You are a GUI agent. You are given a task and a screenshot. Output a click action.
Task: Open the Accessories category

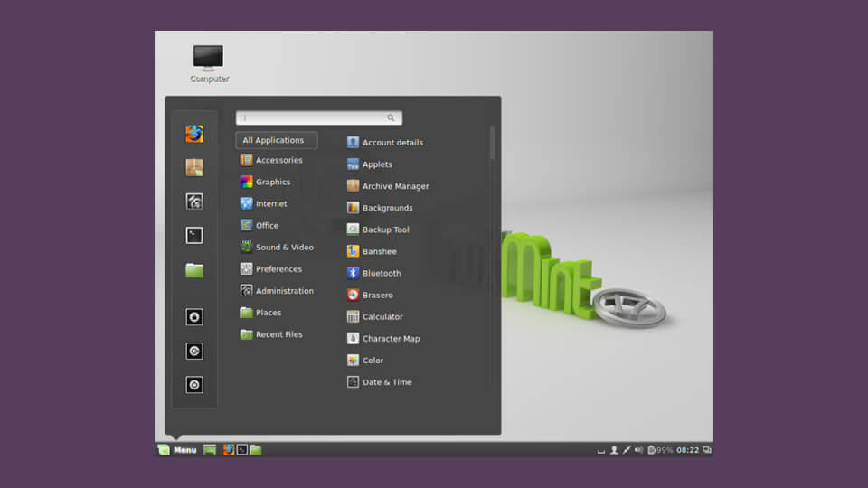271,161
